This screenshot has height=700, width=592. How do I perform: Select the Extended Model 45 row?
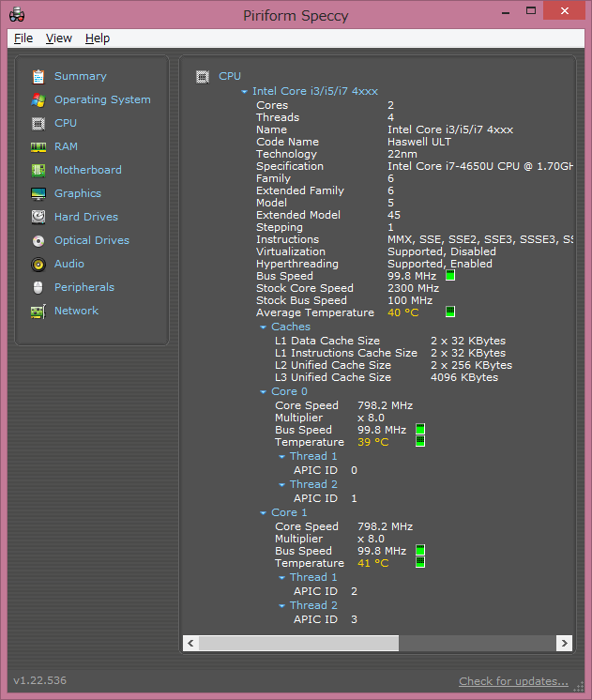(x=328, y=215)
